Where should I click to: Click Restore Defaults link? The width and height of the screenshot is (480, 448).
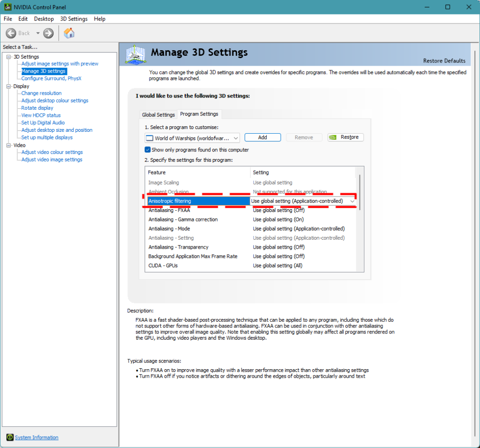tap(444, 61)
